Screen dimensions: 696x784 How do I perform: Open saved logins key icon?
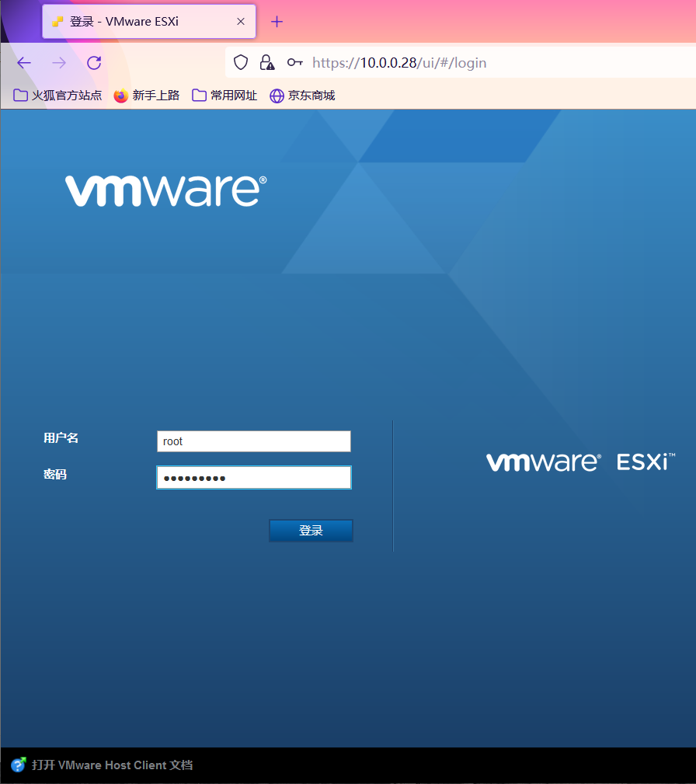[295, 62]
